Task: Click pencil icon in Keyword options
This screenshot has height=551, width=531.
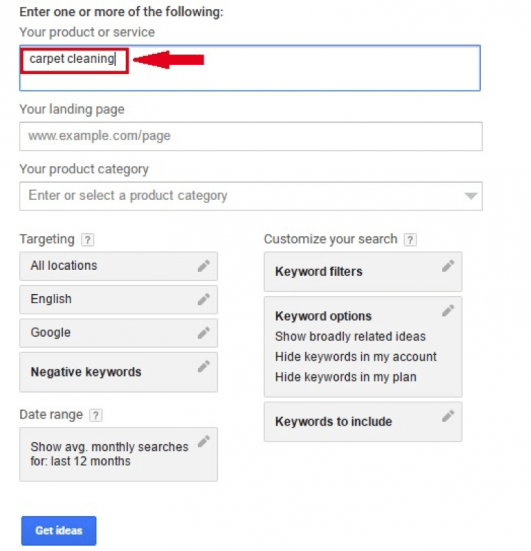Action: pos(448,311)
